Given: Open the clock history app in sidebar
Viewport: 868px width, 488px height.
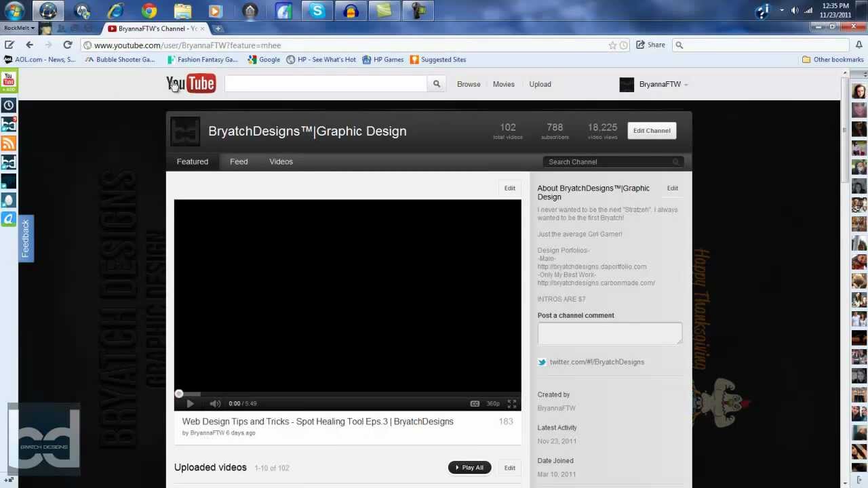Looking at the screenshot, I should (x=9, y=105).
